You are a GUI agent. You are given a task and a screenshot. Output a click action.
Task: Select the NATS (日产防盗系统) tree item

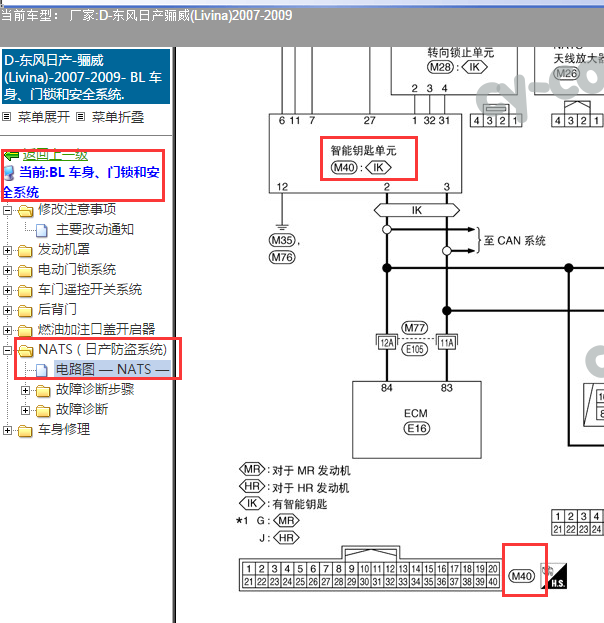click(x=103, y=349)
